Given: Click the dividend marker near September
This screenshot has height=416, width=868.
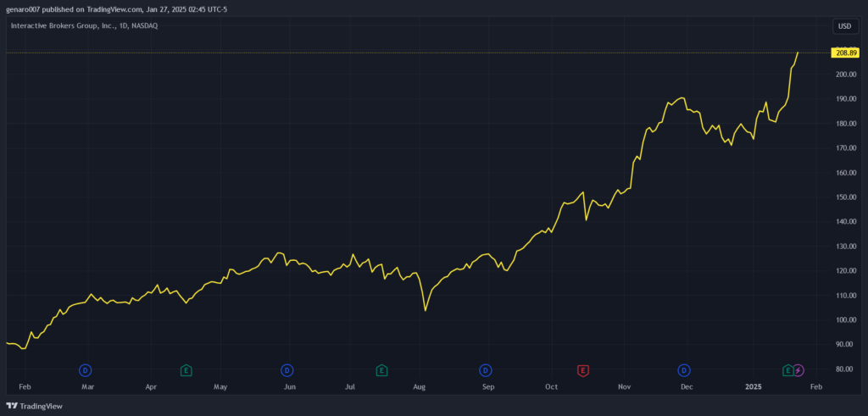Looking at the screenshot, I should pyautogui.click(x=486, y=370).
